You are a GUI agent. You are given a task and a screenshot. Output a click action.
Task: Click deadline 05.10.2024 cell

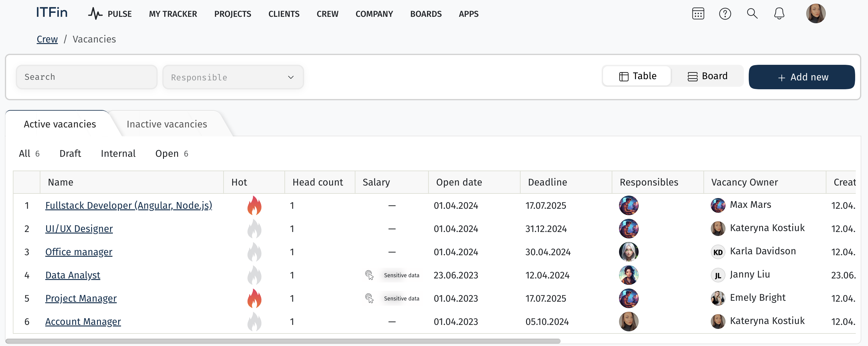[x=547, y=322]
